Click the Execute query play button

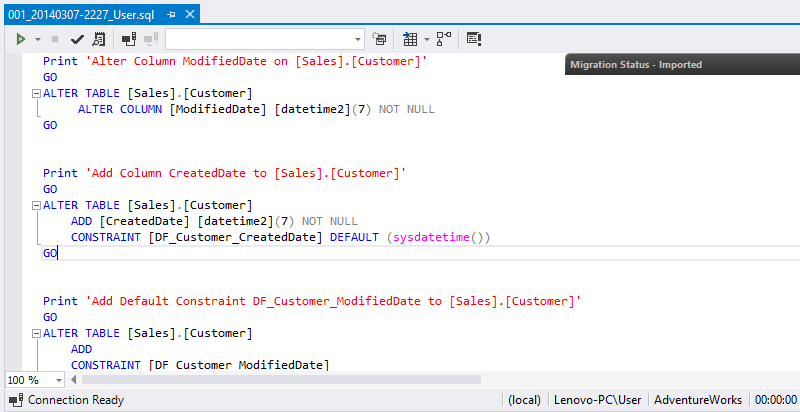coord(20,39)
